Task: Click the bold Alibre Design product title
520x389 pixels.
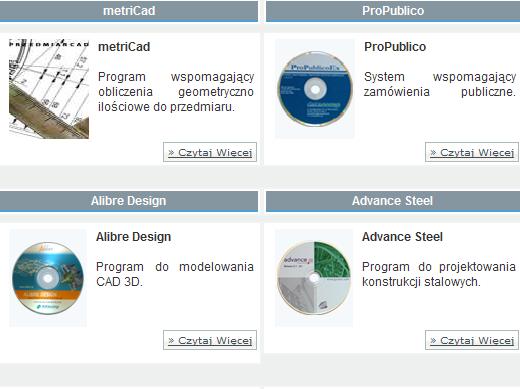Action: [x=133, y=237]
